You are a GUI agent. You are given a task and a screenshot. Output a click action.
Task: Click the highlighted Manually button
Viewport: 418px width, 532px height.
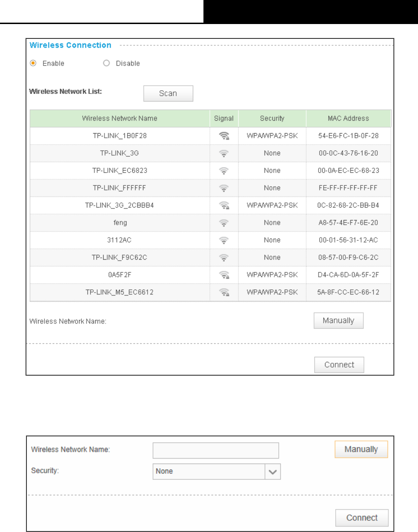(361, 449)
